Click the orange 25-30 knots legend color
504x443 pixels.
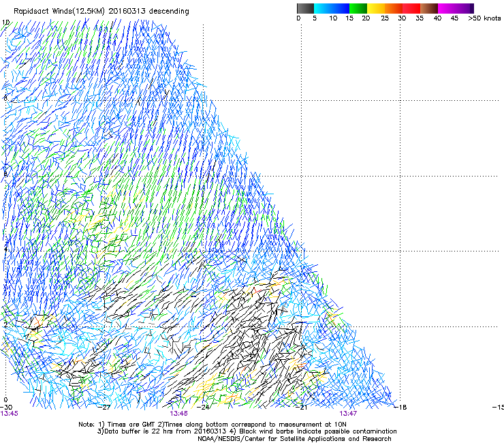coord(394,8)
